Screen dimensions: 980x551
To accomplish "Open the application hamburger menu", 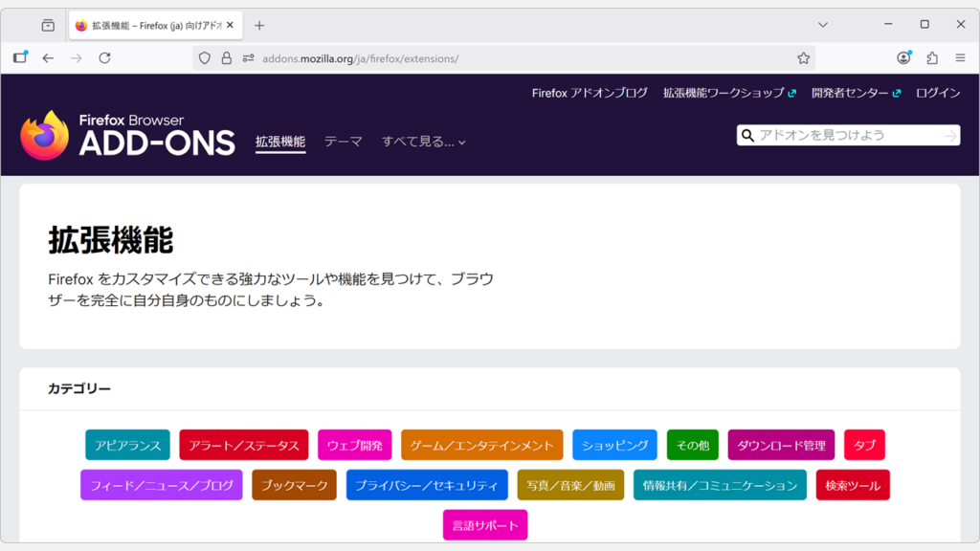I will (961, 58).
